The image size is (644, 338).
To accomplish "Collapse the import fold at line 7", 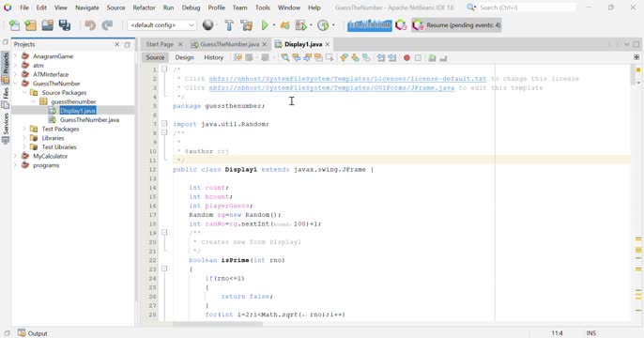I will click(164, 123).
